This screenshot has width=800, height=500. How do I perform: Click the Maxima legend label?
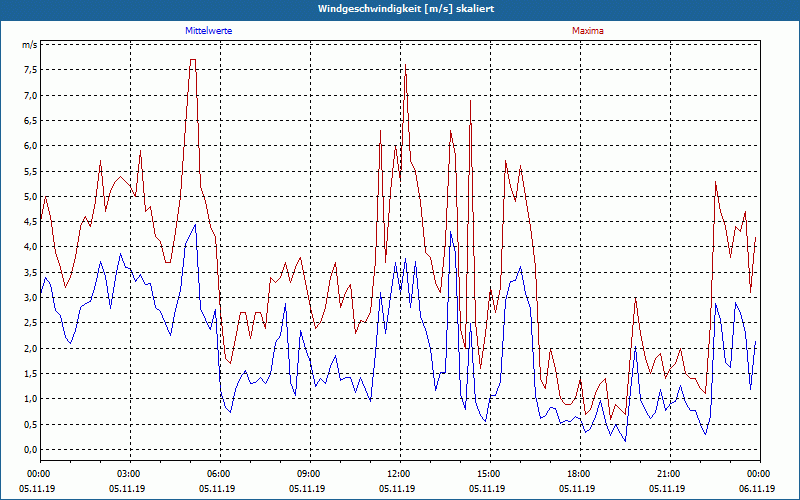click(588, 31)
